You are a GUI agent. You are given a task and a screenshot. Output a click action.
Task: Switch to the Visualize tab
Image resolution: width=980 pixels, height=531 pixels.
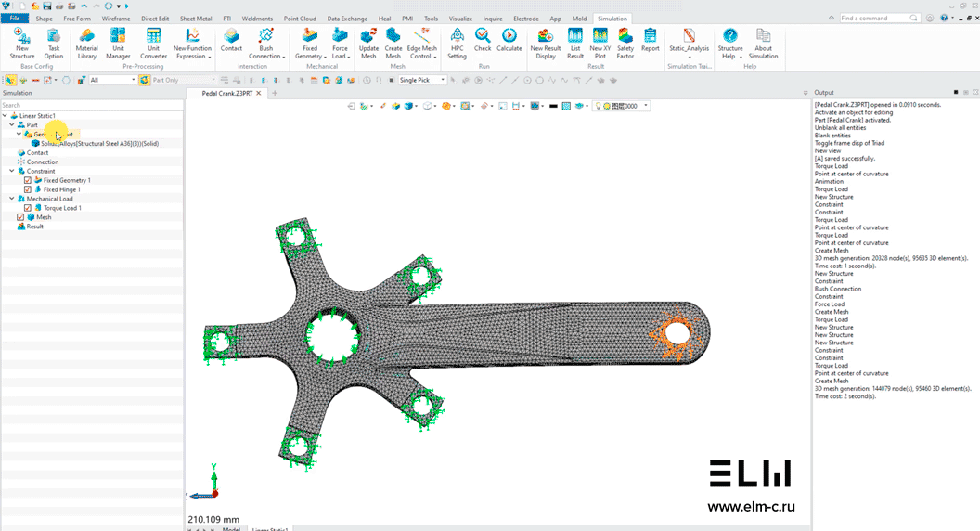click(x=460, y=19)
